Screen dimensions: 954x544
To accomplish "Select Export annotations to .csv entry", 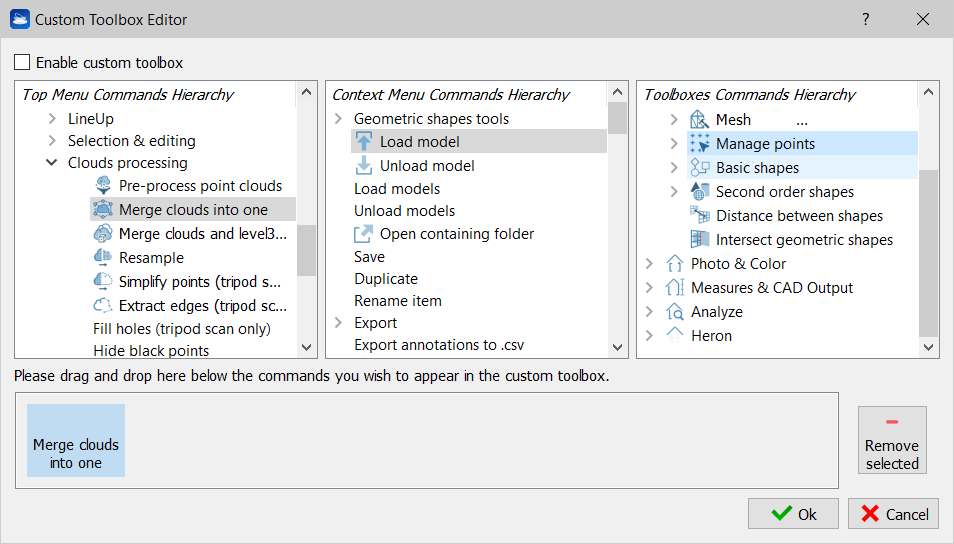I will tap(439, 345).
